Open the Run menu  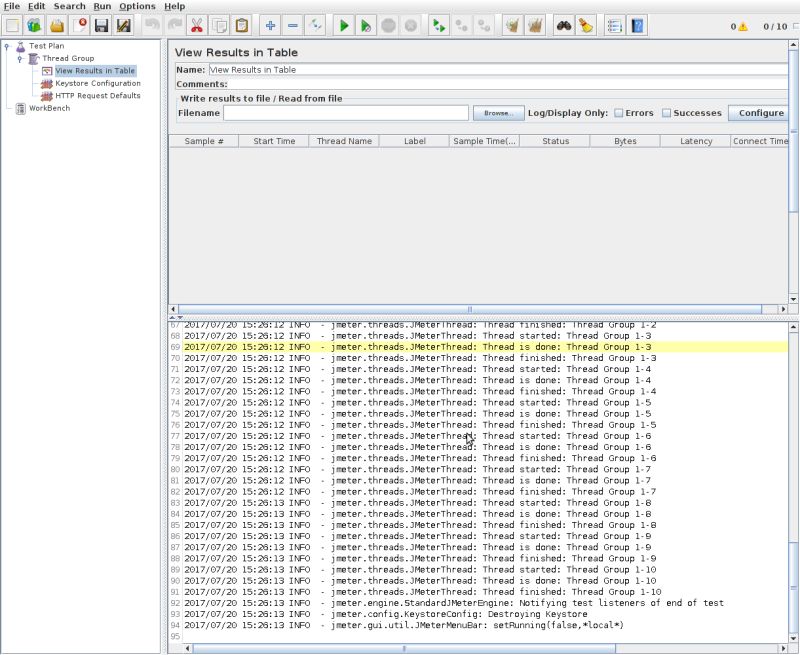click(x=102, y=6)
